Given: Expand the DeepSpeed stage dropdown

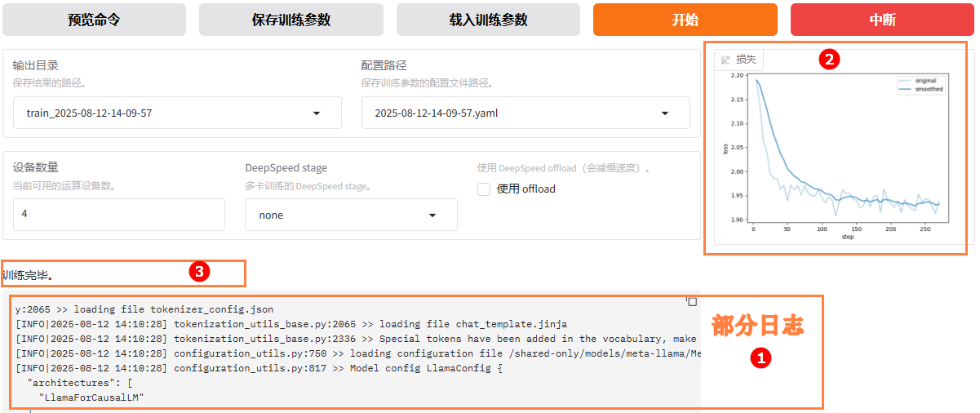Looking at the screenshot, I should (432, 215).
